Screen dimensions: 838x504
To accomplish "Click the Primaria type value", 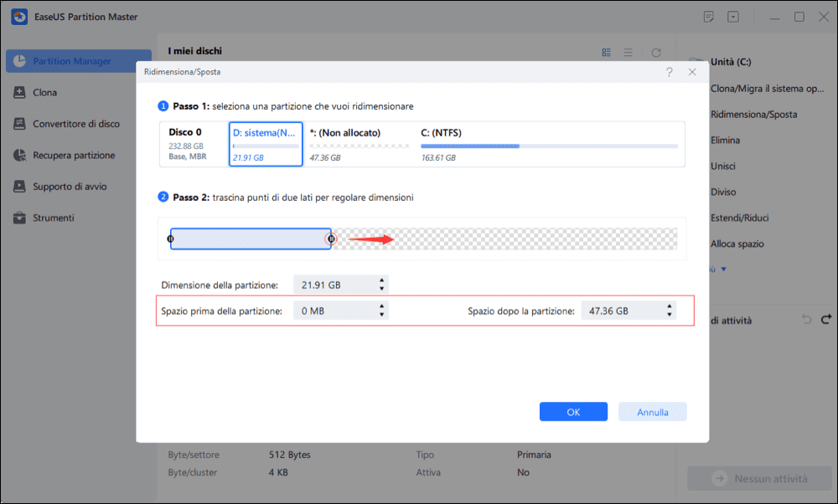I will (x=534, y=455).
